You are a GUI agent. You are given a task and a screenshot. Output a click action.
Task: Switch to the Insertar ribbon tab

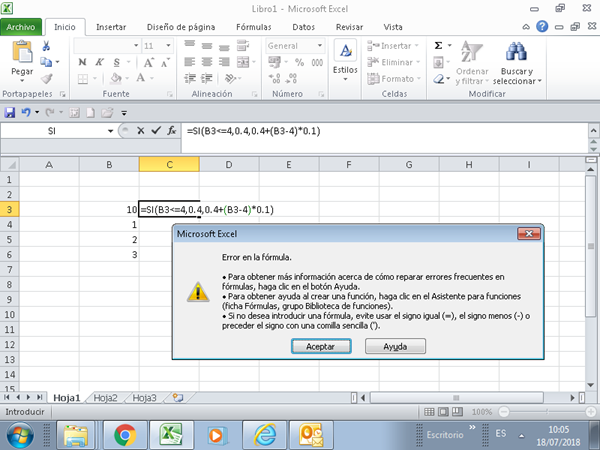click(x=111, y=27)
